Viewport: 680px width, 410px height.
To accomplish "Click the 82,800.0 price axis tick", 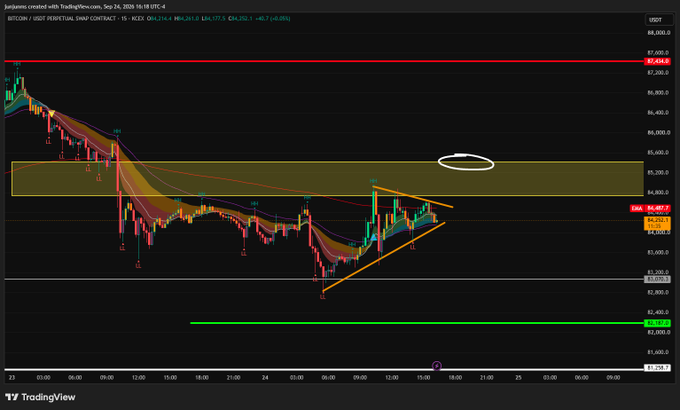I will (658, 292).
